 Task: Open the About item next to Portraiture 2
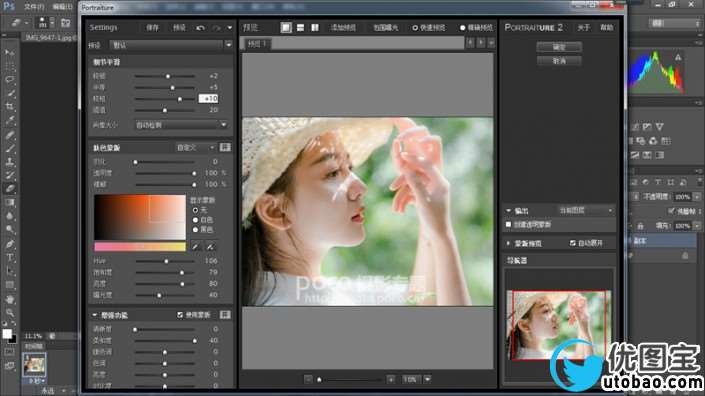(x=584, y=28)
